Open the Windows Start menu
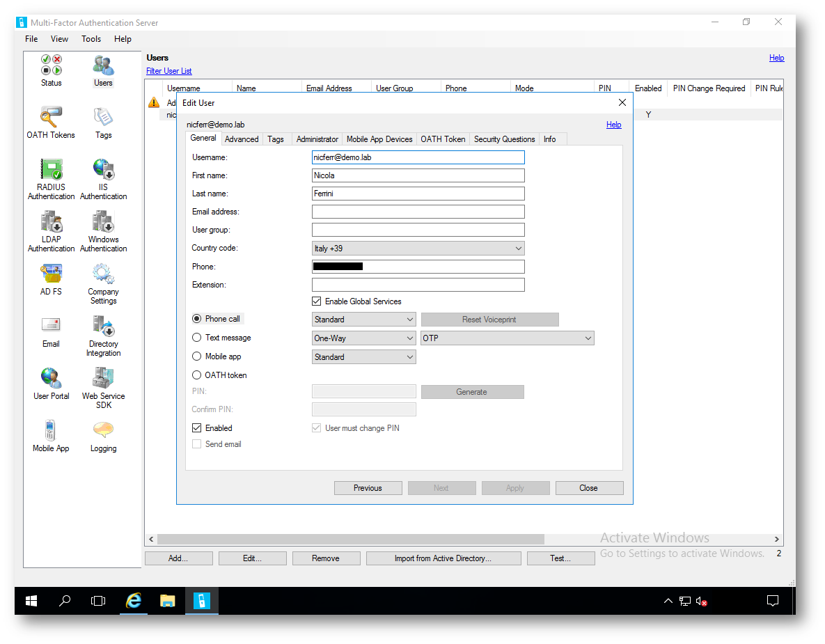This screenshot has width=825, height=644. [x=31, y=601]
